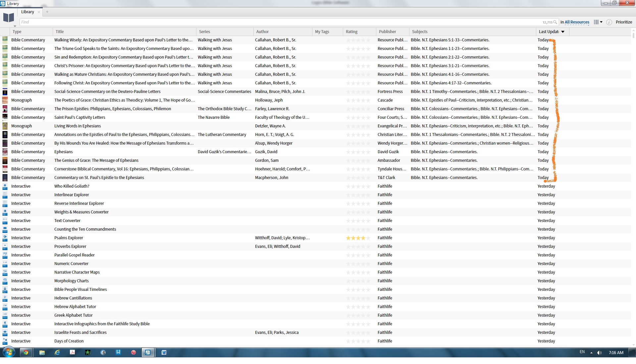
Task: Open Windows Explorer folder from the taskbar
Action: (42, 353)
